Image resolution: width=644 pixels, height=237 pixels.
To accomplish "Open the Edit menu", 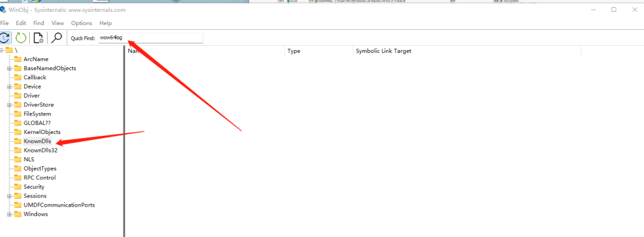I will 21,23.
